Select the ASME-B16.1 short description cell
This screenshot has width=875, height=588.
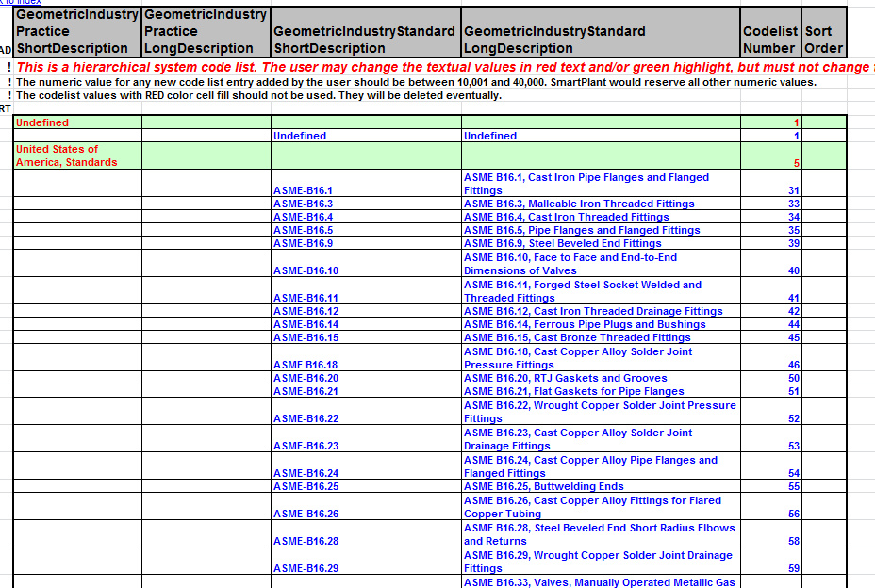coord(366,183)
